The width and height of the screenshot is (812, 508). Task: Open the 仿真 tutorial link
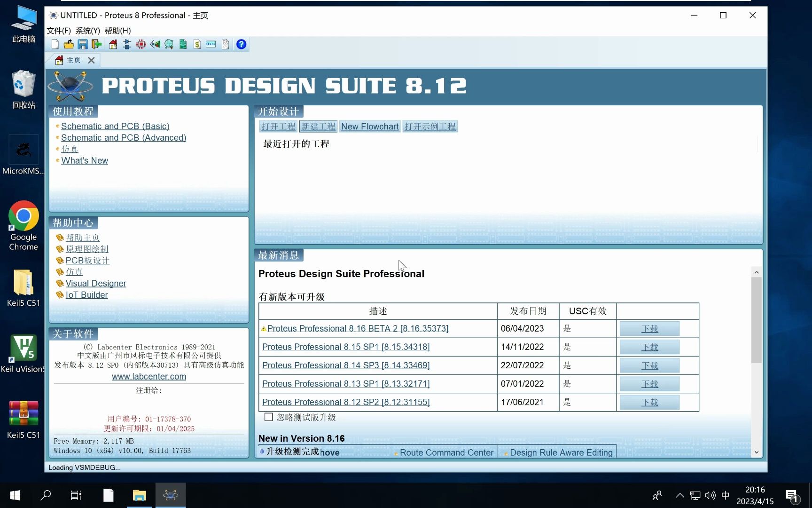pyautogui.click(x=70, y=149)
